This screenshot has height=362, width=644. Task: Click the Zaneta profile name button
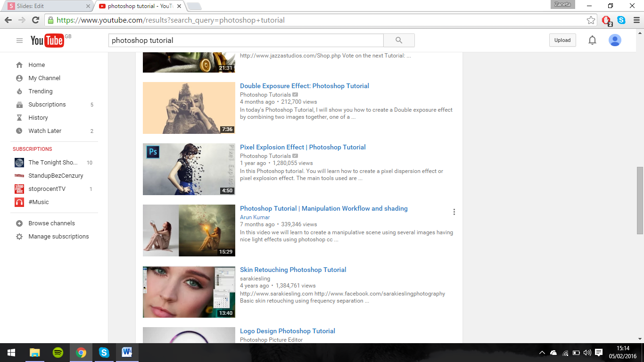click(x=563, y=4)
